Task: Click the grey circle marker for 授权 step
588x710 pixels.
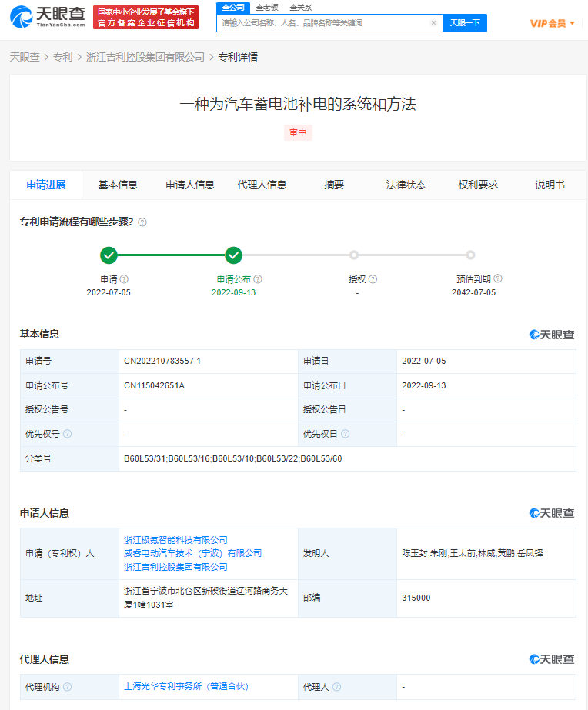Action: tap(354, 255)
